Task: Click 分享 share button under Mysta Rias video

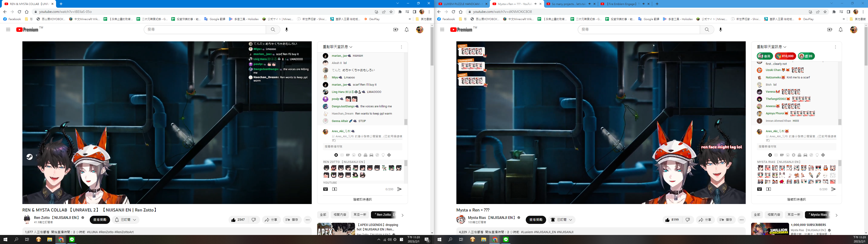Action: (x=705, y=220)
